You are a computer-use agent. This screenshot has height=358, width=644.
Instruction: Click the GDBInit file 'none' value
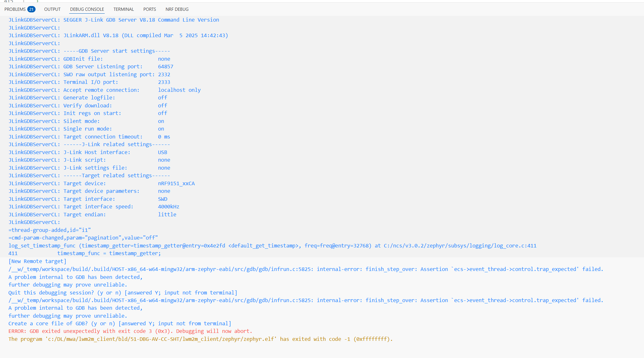[x=164, y=59]
